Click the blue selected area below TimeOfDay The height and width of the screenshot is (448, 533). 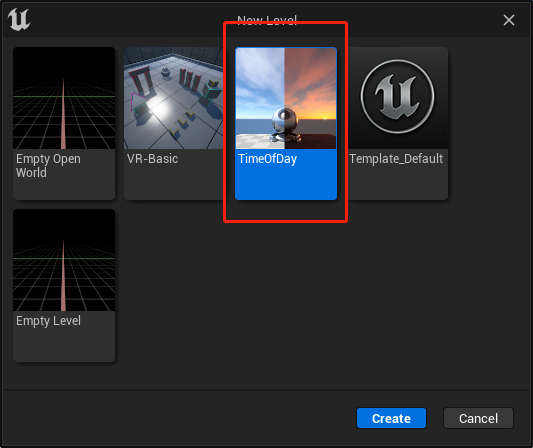click(286, 183)
